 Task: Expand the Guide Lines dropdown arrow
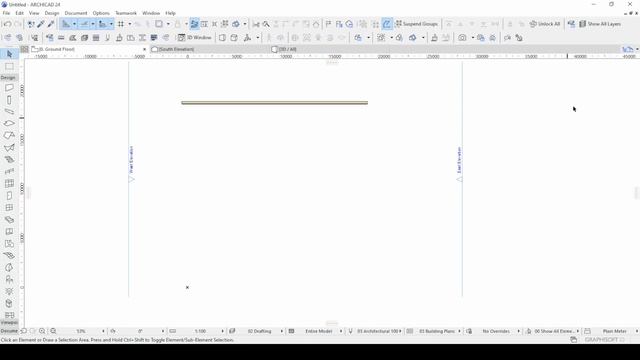(74, 24)
